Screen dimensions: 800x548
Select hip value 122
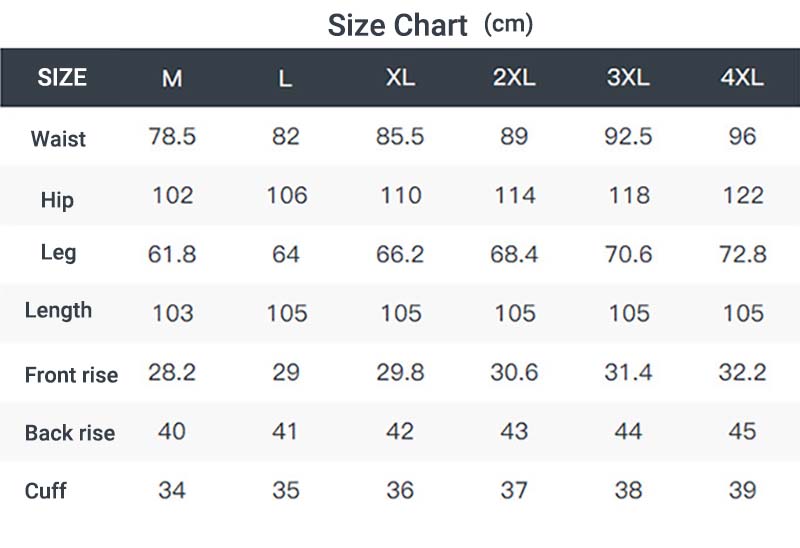tap(743, 195)
